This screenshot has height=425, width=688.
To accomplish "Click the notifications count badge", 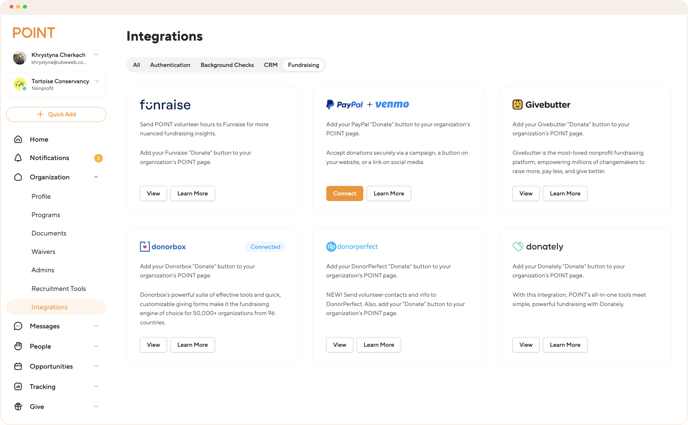I will (x=98, y=158).
